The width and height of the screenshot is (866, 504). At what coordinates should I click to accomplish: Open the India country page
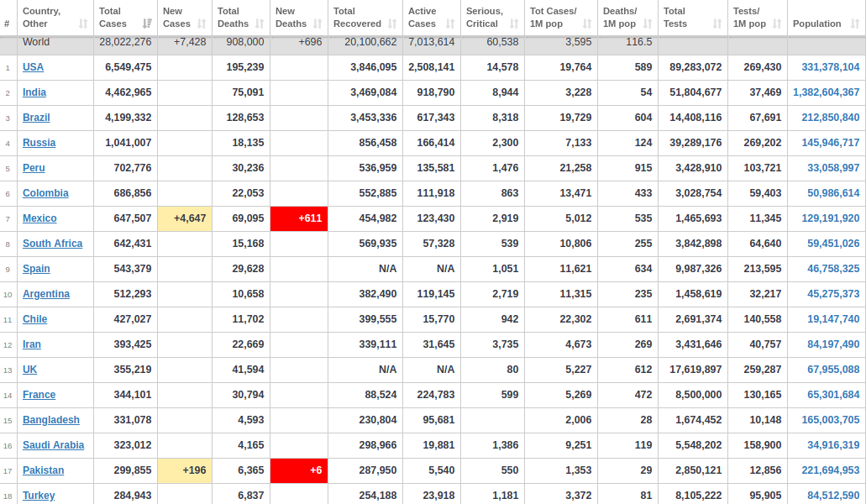pos(34,92)
